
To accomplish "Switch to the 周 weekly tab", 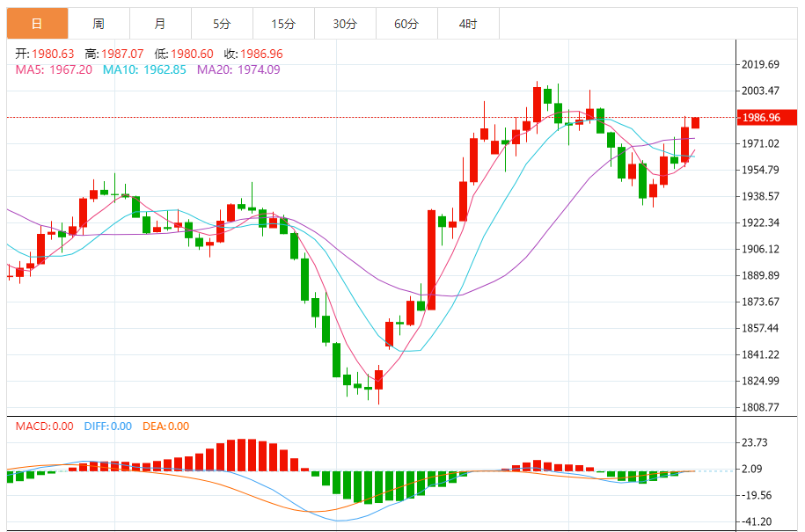I will 99,24.
